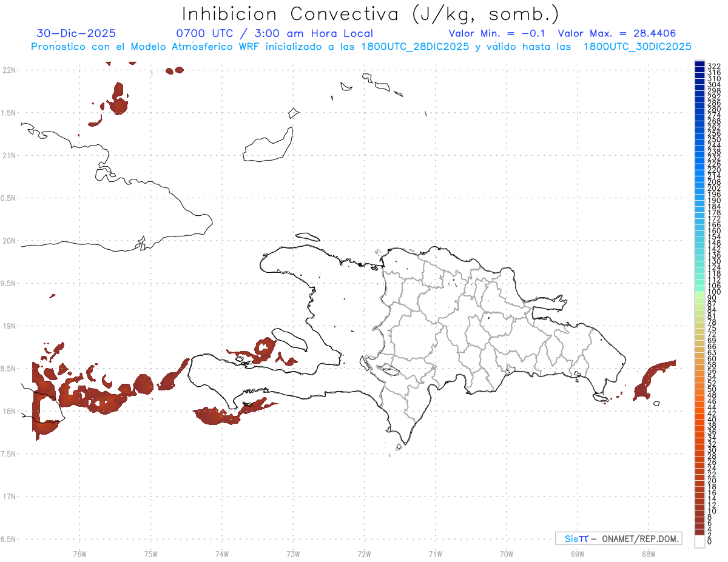
Task: Click the colorbar value '322'
Action: pos(714,65)
